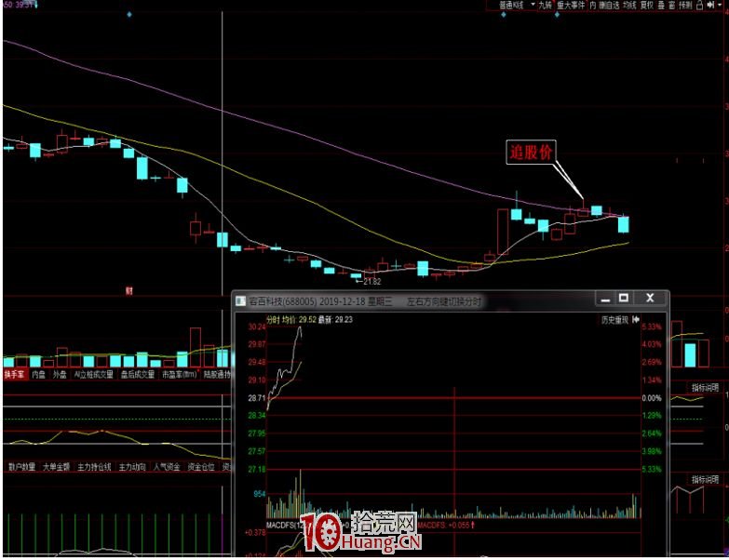Open the small dropdown arrow at far top right
729x560 pixels.
coord(721,5)
